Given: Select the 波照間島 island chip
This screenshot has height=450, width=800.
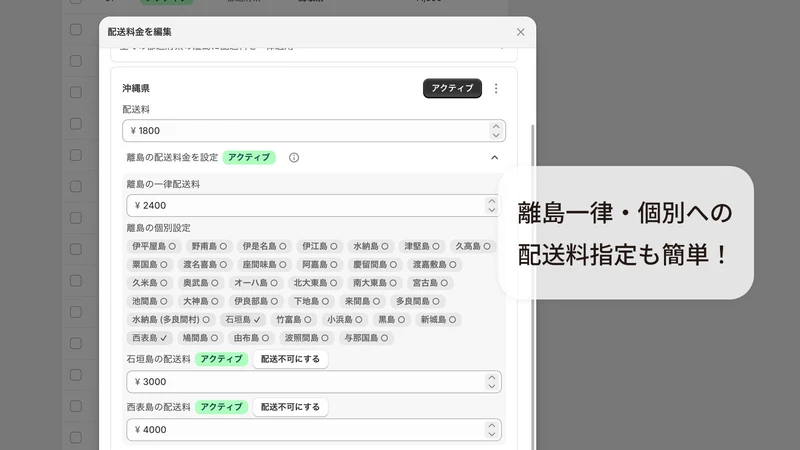Looking at the screenshot, I should (307, 338).
